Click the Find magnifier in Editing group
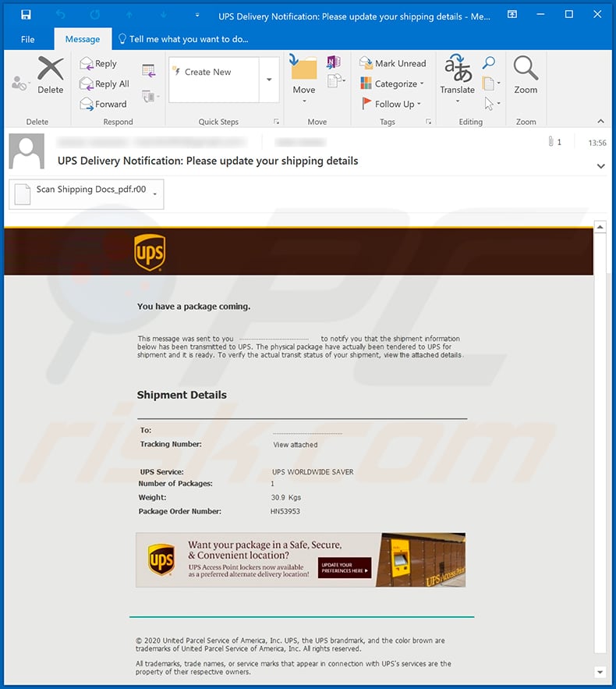Image resolution: width=616 pixels, height=689 pixels. (489, 62)
